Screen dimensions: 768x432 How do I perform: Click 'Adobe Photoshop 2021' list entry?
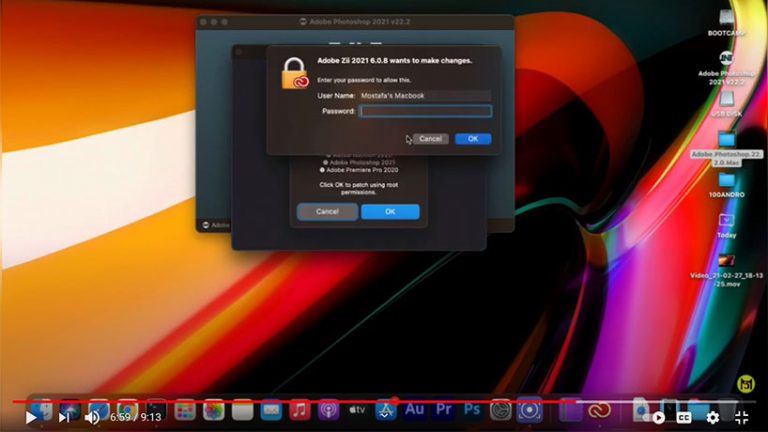coord(362,162)
